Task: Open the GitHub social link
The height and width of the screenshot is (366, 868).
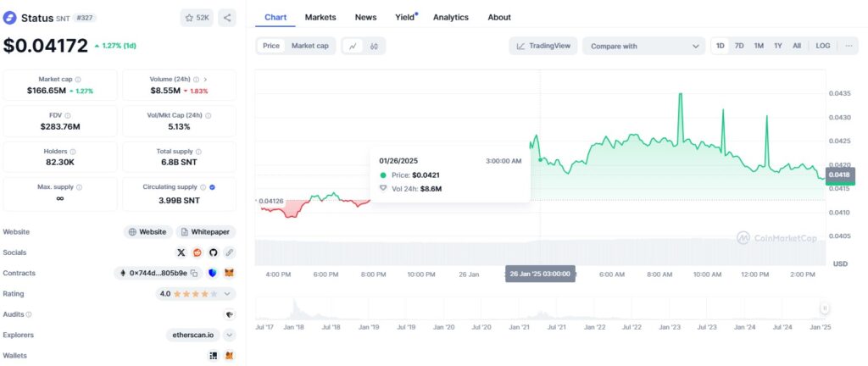Action: pos(213,252)
